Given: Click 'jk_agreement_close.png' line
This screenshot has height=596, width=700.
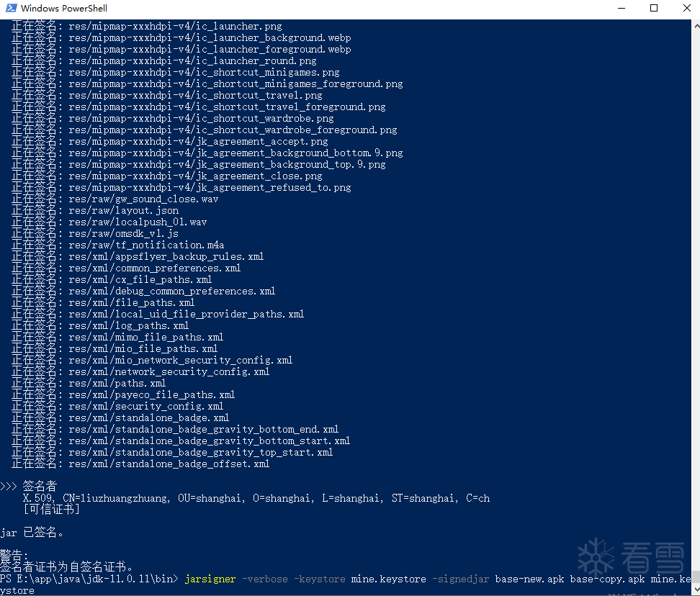Looking at the screenshot, I should (167, 176).
